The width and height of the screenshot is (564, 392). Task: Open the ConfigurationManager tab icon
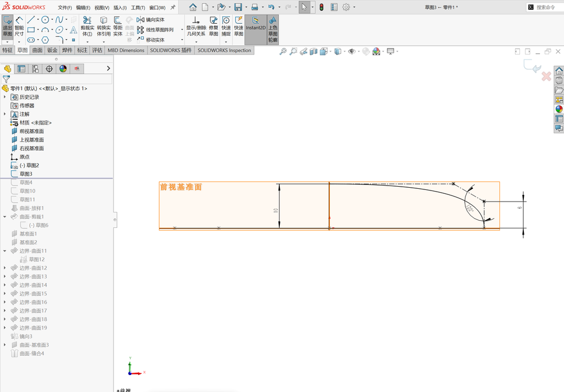coord(35,69)
